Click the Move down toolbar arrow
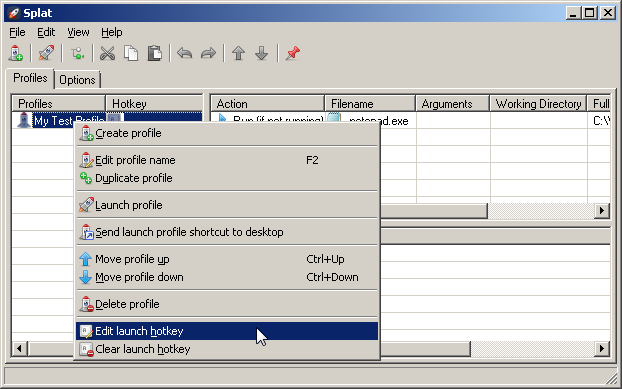The height and width of the screenshot is (389, 622). point(262,53)
